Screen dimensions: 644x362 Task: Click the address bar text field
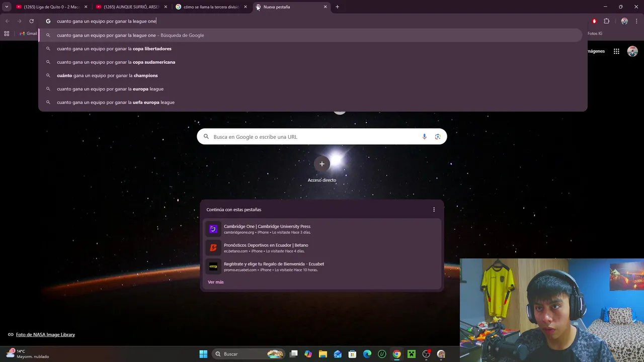[x=312, y=21]
